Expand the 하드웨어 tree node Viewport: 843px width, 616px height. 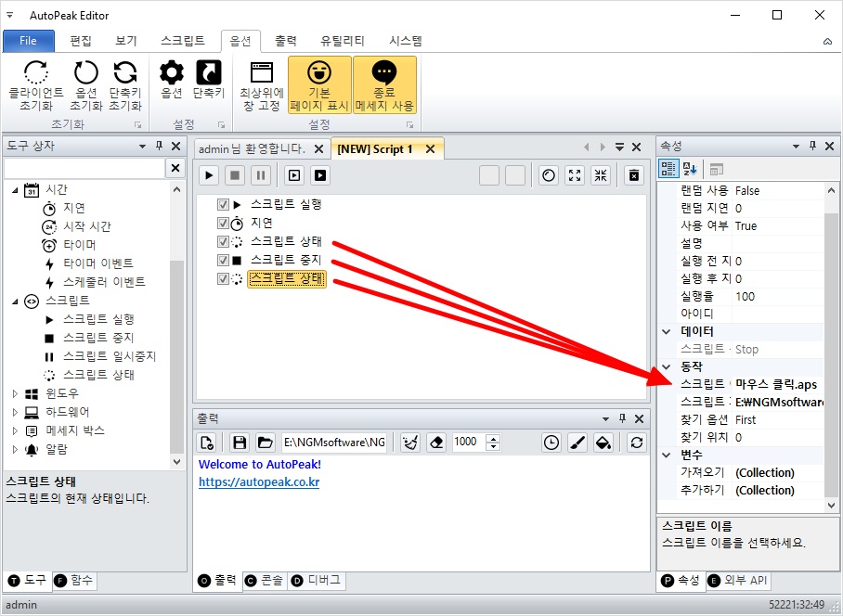tap(15, 413)
